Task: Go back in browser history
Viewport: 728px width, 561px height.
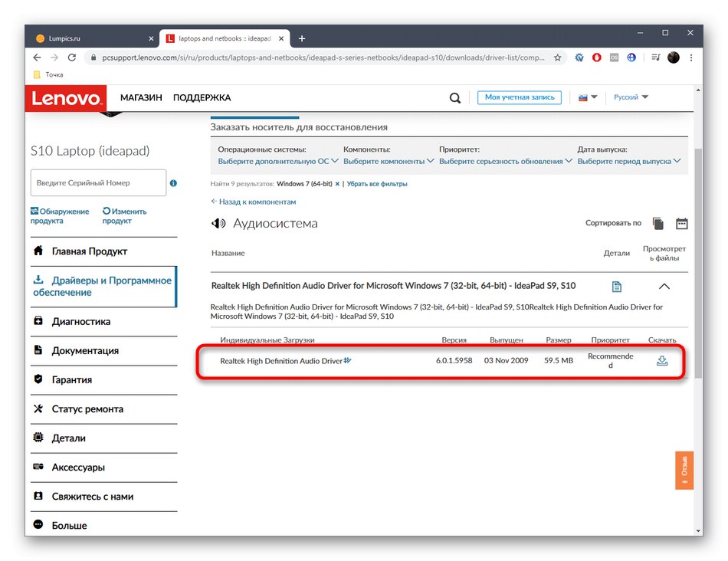Action: [37, 57]
